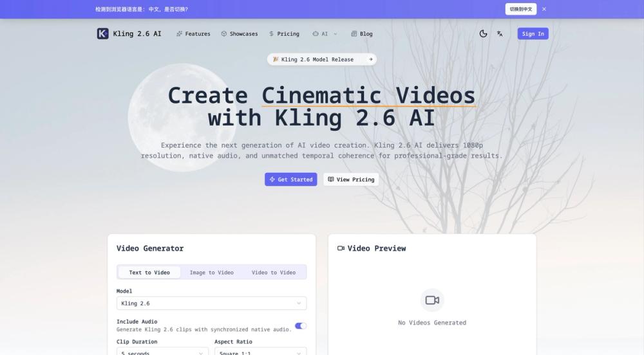This screenshot has height=355, width=644.
Task: Click the Blog newspaper icon
Action: point(354,33)
